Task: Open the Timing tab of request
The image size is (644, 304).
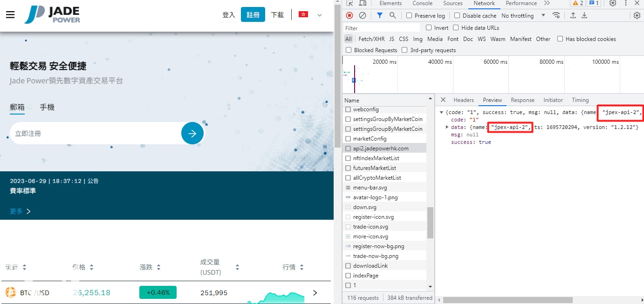Action: (580, 100)
